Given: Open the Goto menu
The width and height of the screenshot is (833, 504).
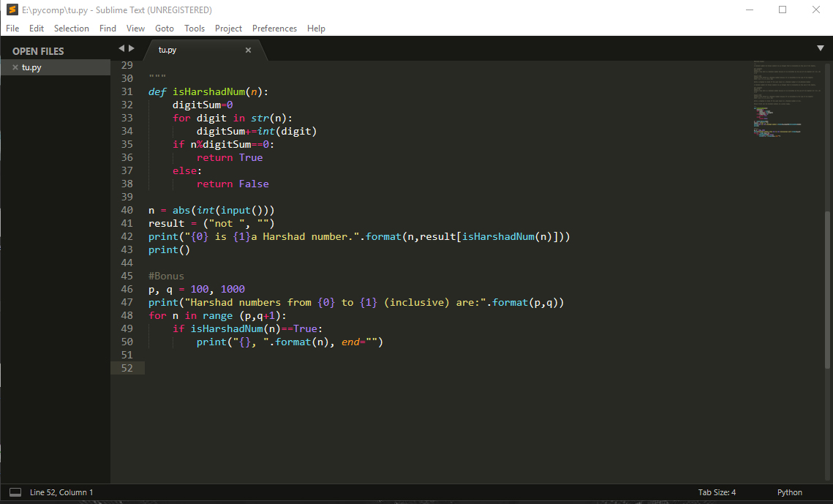Looking at the screenshot, I should pos(164,28).
